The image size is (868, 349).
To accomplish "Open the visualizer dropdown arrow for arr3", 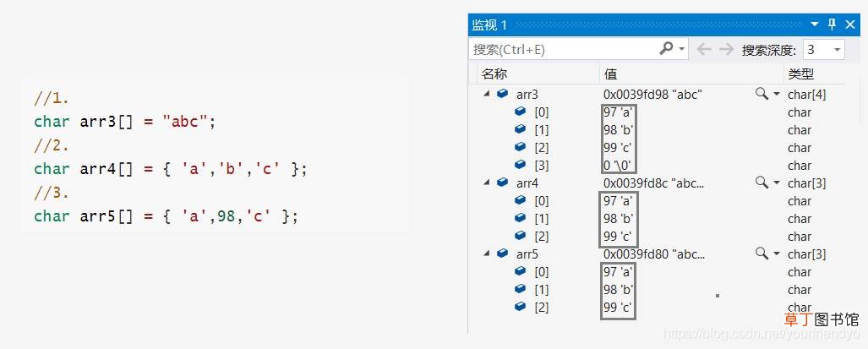I will point(776,95).
